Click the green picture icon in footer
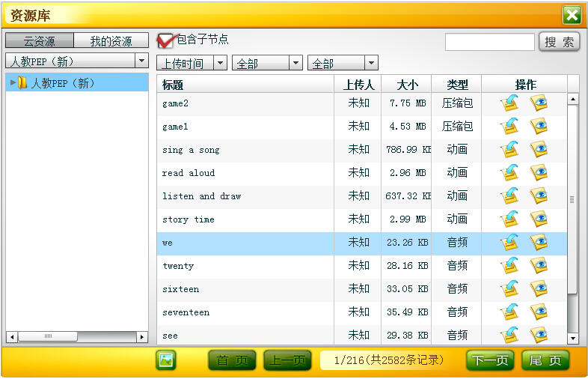Screen dimensions: 588x379 click(x=165, y=360)
